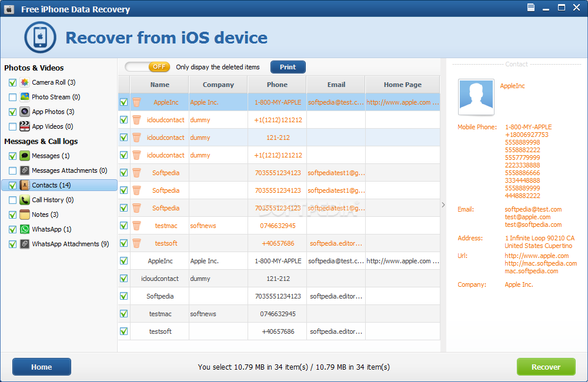The width and height of the screenshot is (588, 382).
Task: Click the iPhone logo in the header
Action: 40,37
